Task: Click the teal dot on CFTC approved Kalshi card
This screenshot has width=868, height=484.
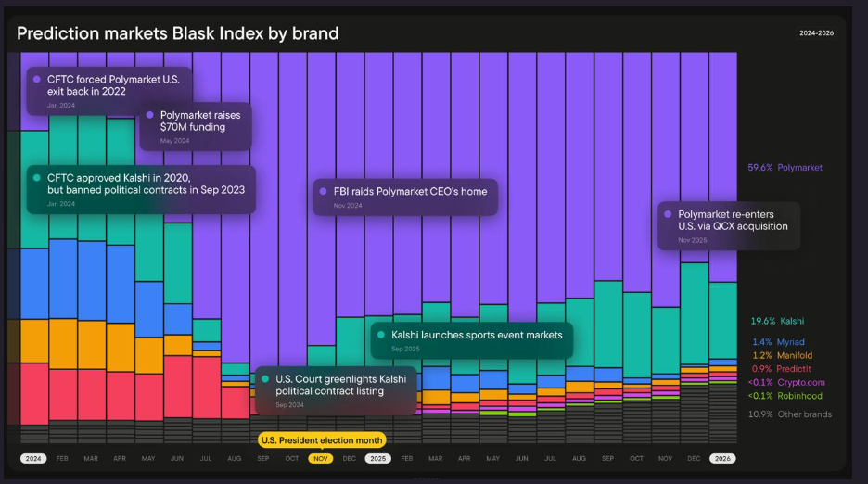Action: pos(37,178)
